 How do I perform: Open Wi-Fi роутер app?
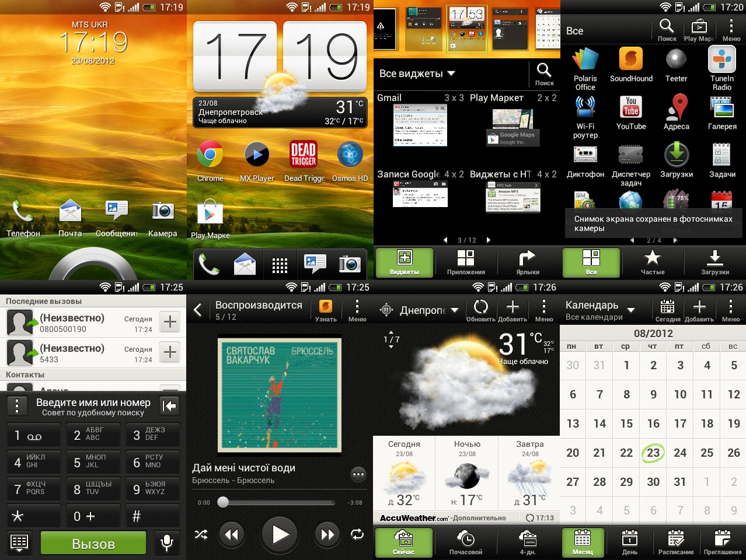[x=585, y=107]
